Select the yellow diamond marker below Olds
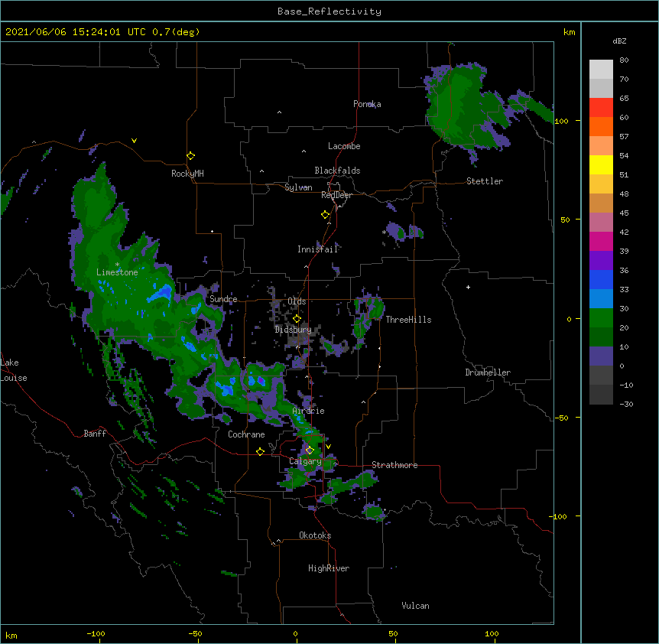 pyautogui.click(x=297, y=318)
